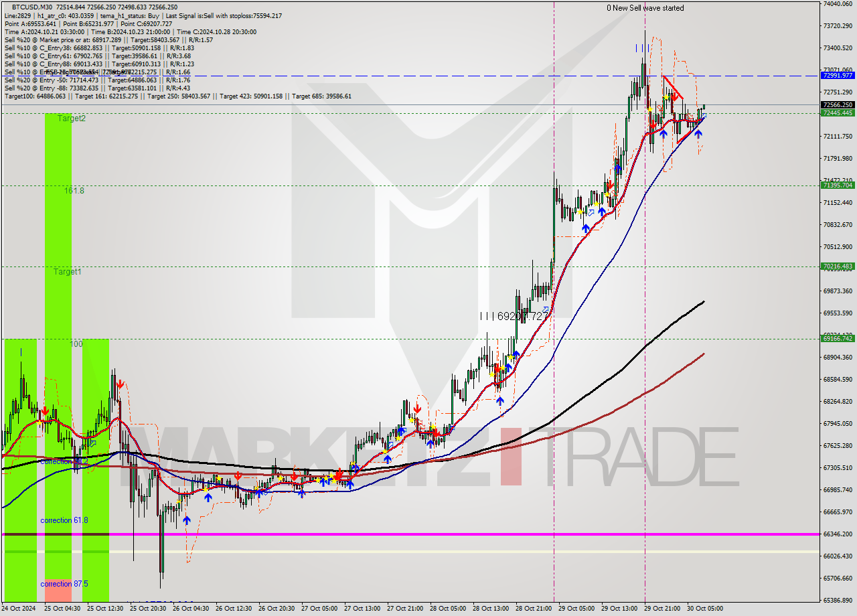Click the 'Line:2829' status line
857x616 pixels.
coord(143,16)
